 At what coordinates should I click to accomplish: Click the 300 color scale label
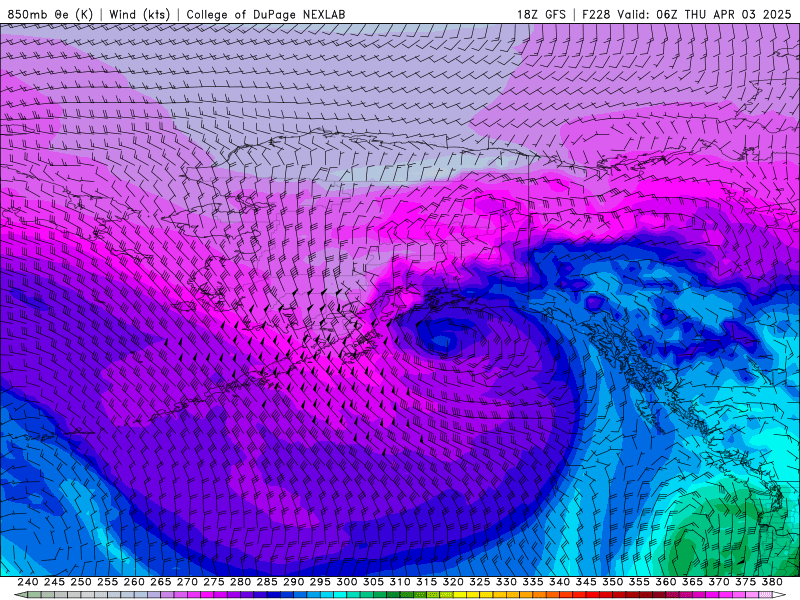pyautogui.click(x=346, y=582)
